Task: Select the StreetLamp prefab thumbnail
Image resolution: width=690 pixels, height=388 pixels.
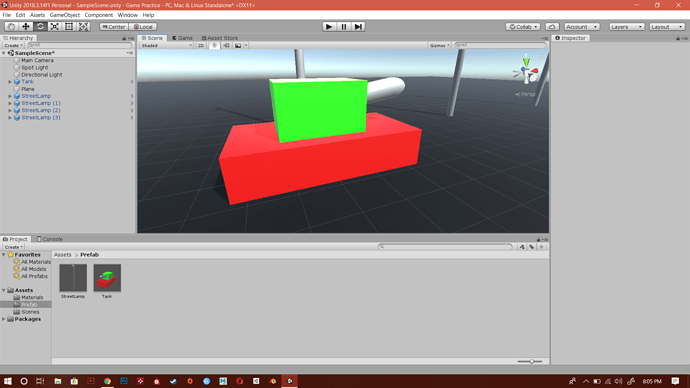Action: (73, 278)
